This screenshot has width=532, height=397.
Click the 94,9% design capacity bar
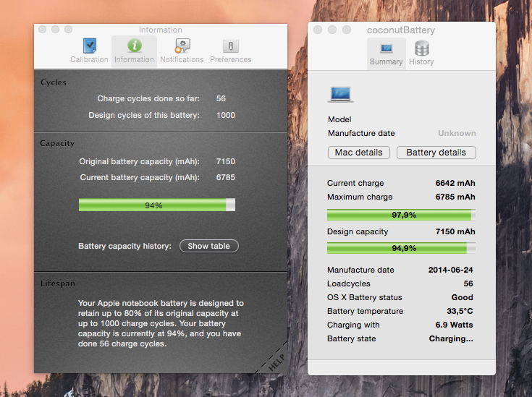click(401, 248)
